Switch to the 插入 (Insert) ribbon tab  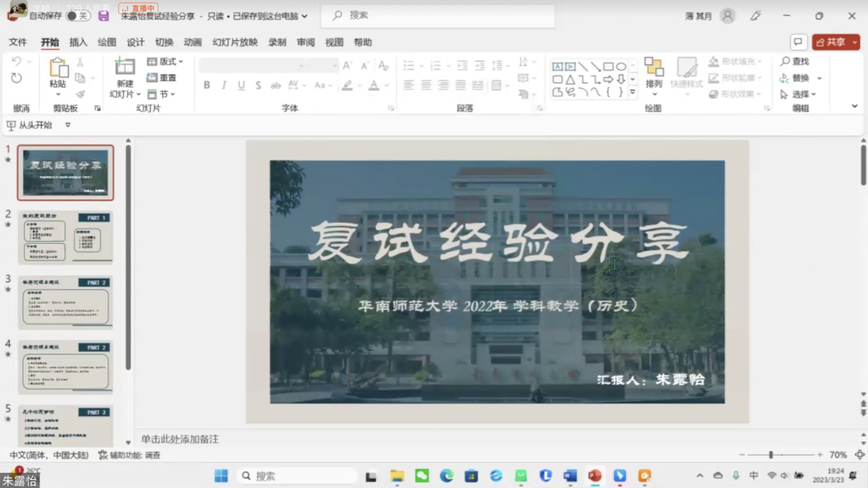pos(77,42)
